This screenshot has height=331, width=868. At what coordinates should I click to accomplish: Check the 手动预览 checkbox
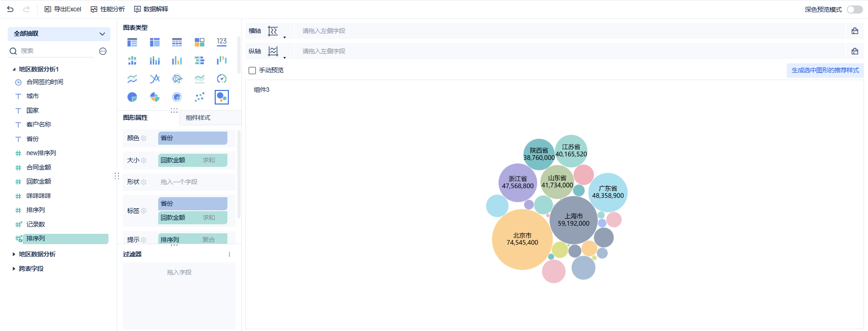pyautogui.click(x=252, y=71)
